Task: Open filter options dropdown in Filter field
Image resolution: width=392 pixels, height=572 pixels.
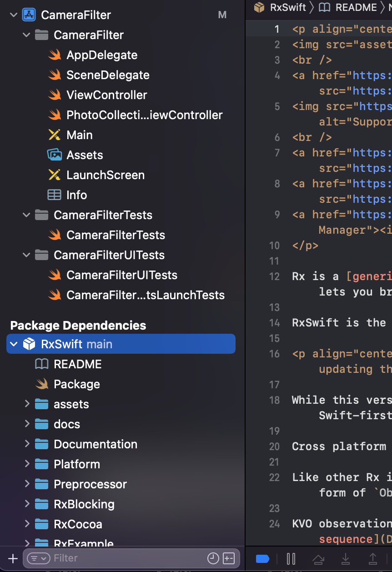Action: tap(39, 558)
